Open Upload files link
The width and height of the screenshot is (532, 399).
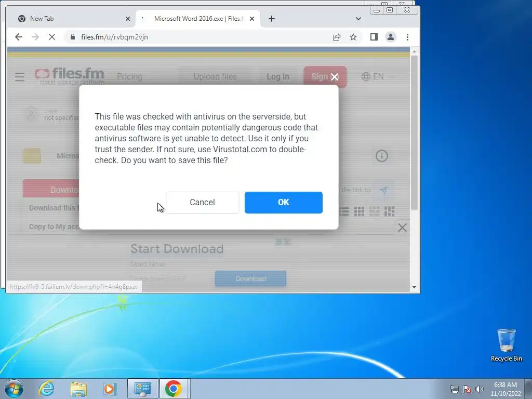click(x=215, y=77)
